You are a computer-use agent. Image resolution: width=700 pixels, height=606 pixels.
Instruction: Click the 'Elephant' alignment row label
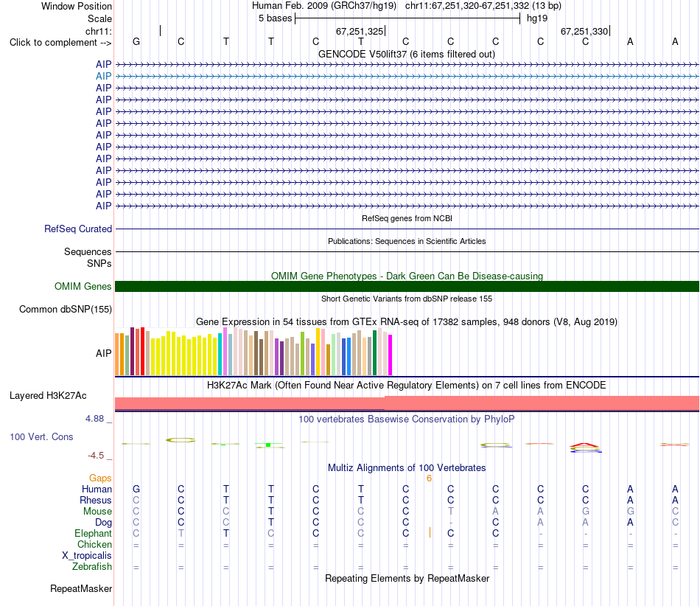point(93,534)
